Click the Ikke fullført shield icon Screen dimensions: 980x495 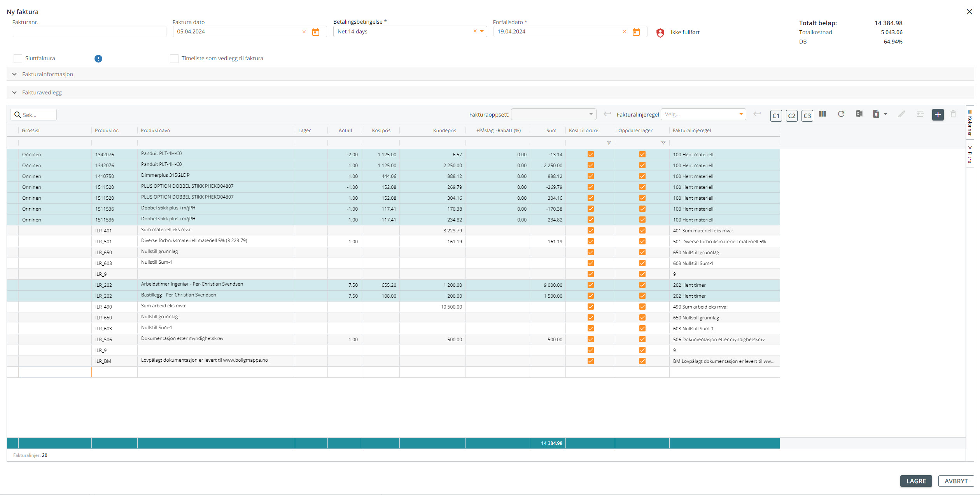coord(660,33)
